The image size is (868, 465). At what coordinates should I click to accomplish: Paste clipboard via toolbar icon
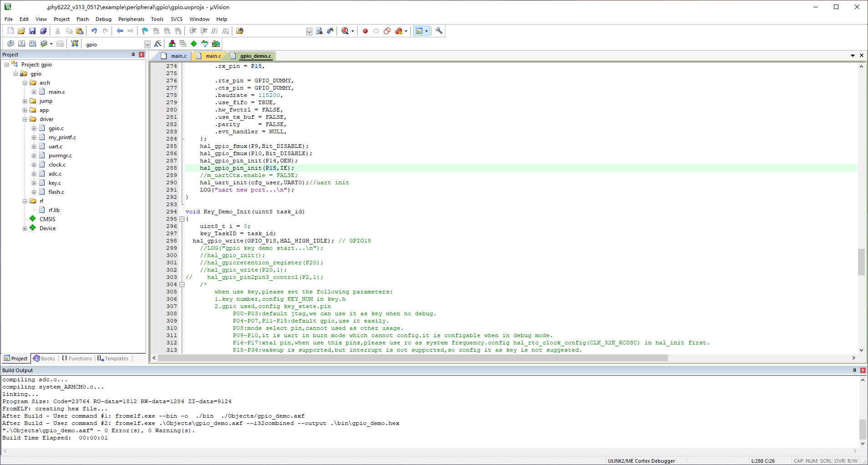80,31
